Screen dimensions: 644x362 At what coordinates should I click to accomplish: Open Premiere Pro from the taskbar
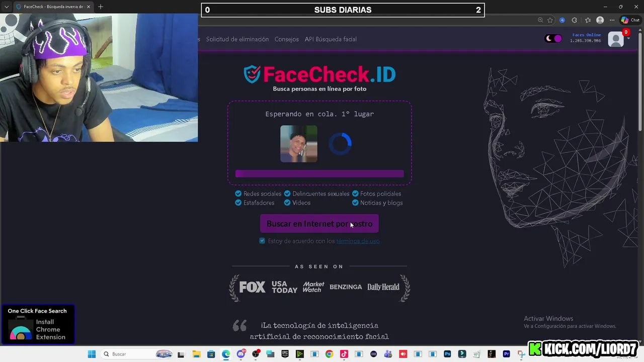coord(506,354)
